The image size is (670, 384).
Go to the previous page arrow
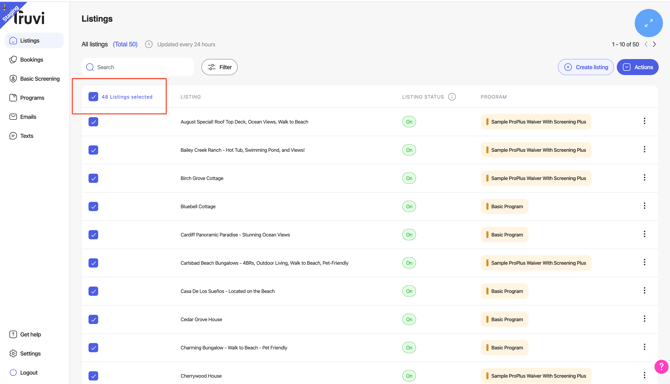point(646,44)
